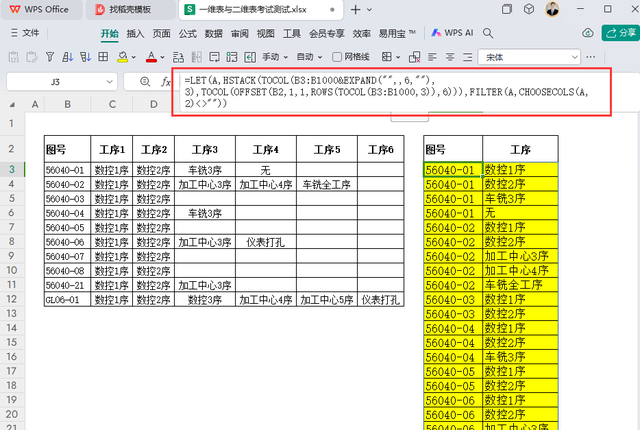Viewport: 640px width, 430px height.
Task: Open new tab dropdown chevron
Action: pyautogui.click(x=369, y=10)
